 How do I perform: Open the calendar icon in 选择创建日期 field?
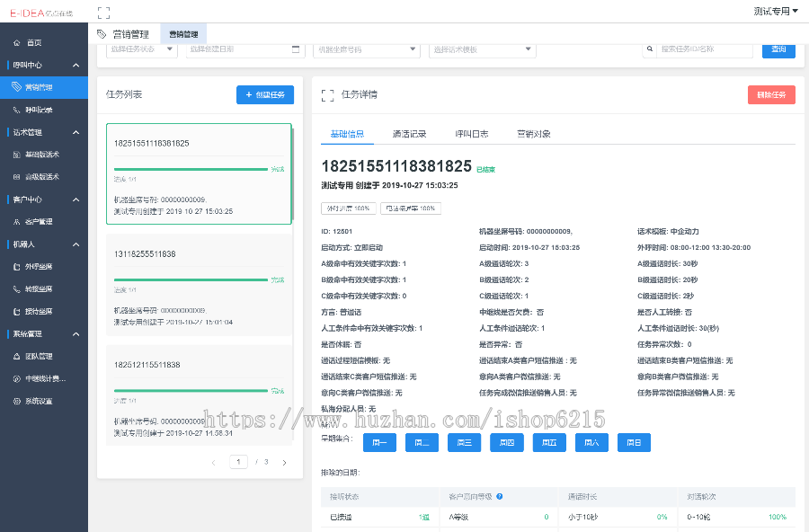(x=296, y=49)
